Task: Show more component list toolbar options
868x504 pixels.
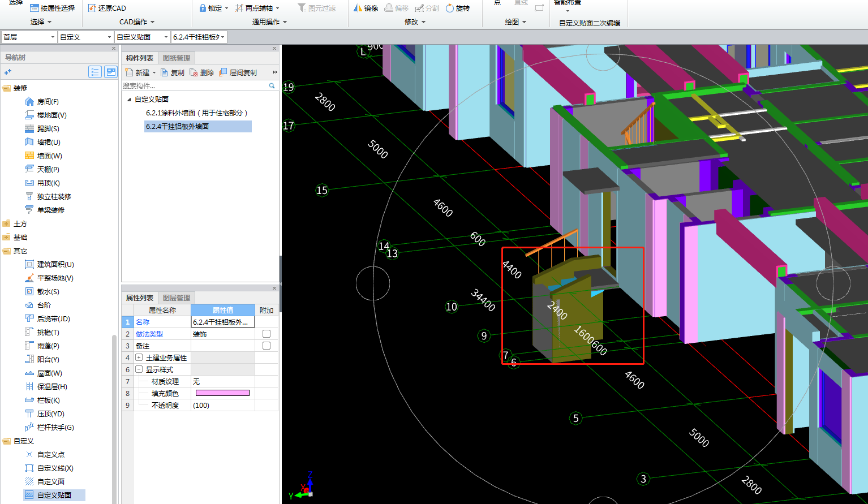Action: click(275, 72)
